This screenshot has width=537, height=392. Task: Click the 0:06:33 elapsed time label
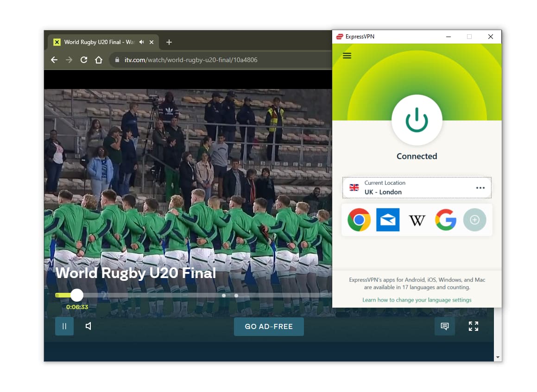pos(77,307)
